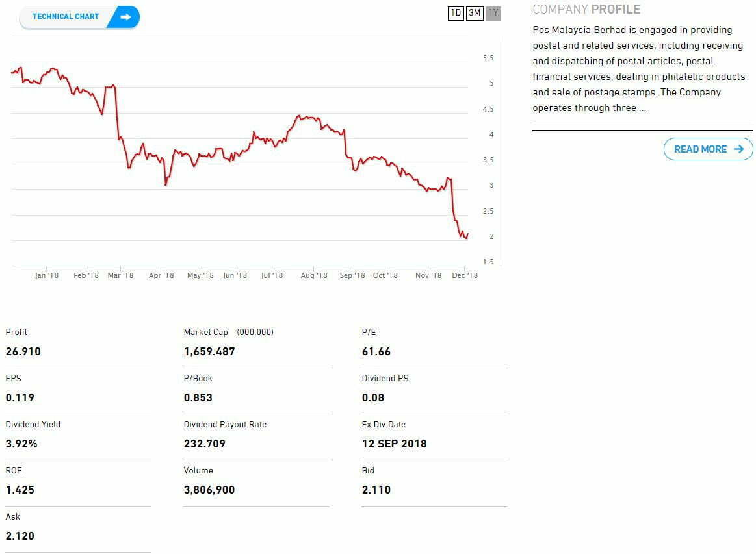Select the Market Cap value 1,659.487

pyautogui.click(x=209, y=351)
